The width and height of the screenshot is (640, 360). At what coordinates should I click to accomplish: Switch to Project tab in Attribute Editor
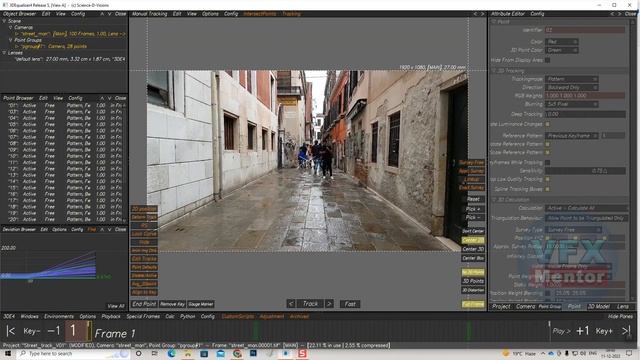[501, 307]
